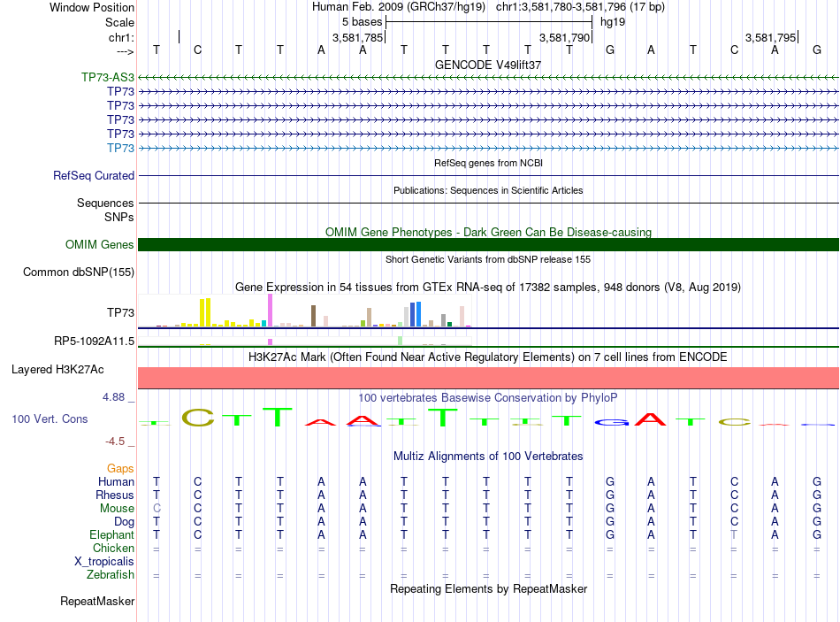Open 'RefSeq genes from NCBI' track title
Image resolution: width=840 pixels, height=622 pixels.
pyautogui.click(x=488, y=163)
